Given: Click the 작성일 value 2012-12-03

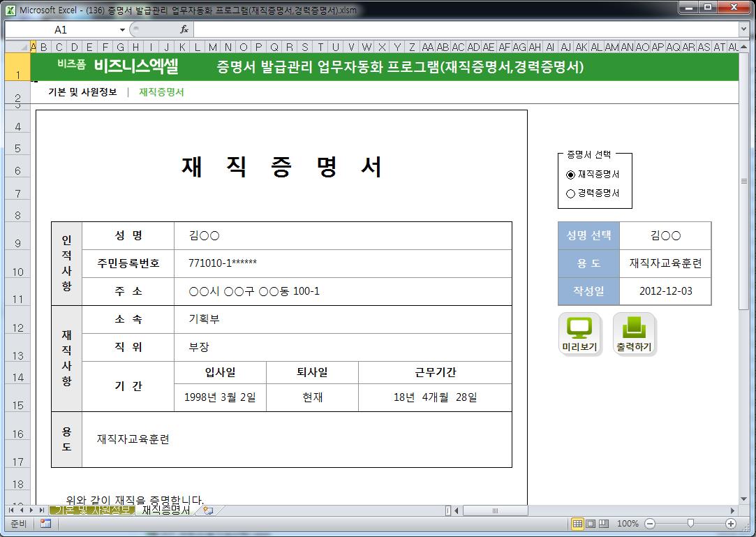Looking at the screenshot, I should click(x=665, y=291).
